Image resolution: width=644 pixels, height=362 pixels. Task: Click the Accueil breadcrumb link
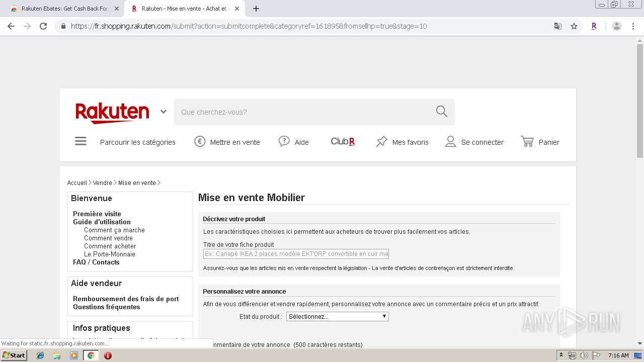point(77,183)
